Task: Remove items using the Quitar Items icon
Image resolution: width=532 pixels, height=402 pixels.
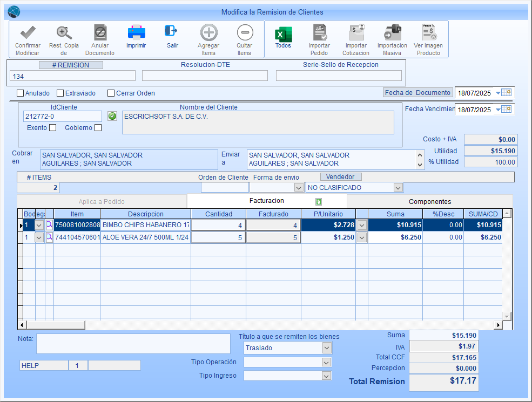Action: pos(245,33)
